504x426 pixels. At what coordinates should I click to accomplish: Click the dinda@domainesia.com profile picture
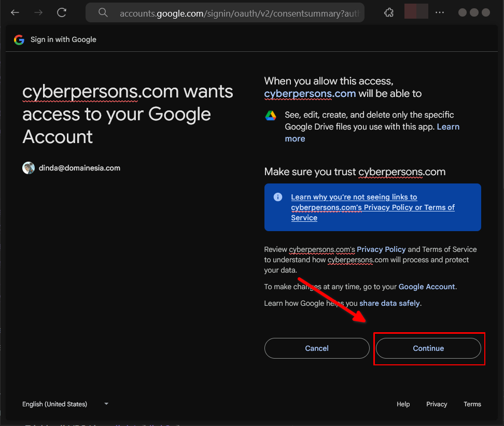pos(29,168)
